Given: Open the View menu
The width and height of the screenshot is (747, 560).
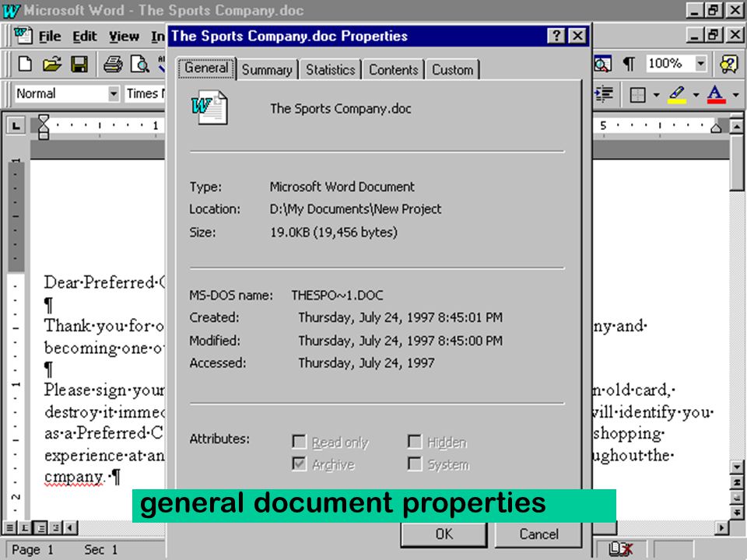Looking at the screenshot, I should click(124, 37).
